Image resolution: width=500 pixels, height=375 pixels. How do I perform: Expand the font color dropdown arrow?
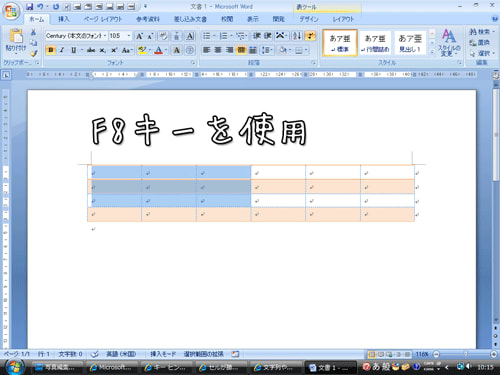coord(166,50)
